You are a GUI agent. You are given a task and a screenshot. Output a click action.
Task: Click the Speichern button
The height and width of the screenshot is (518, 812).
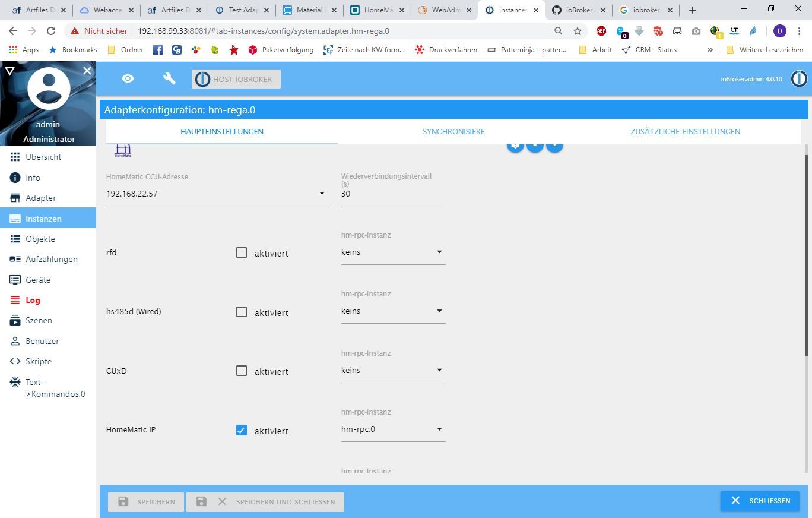146,501
